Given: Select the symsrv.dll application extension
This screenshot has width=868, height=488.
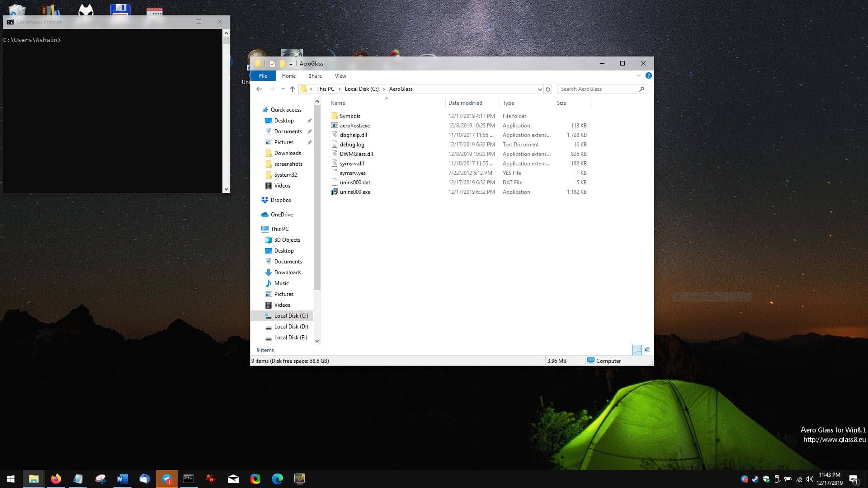Looking at the screenshot, I should [x=352, y=163].
